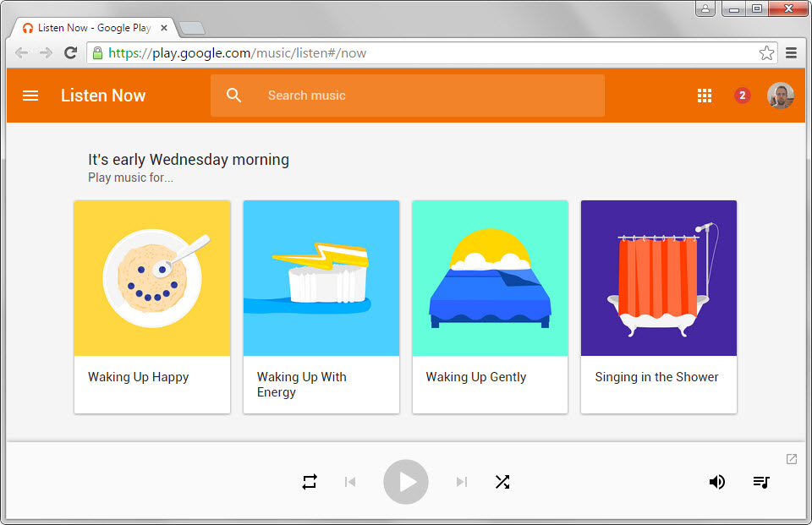Open the playback queue
Screen dimensions: 812x525
(761, 482)
